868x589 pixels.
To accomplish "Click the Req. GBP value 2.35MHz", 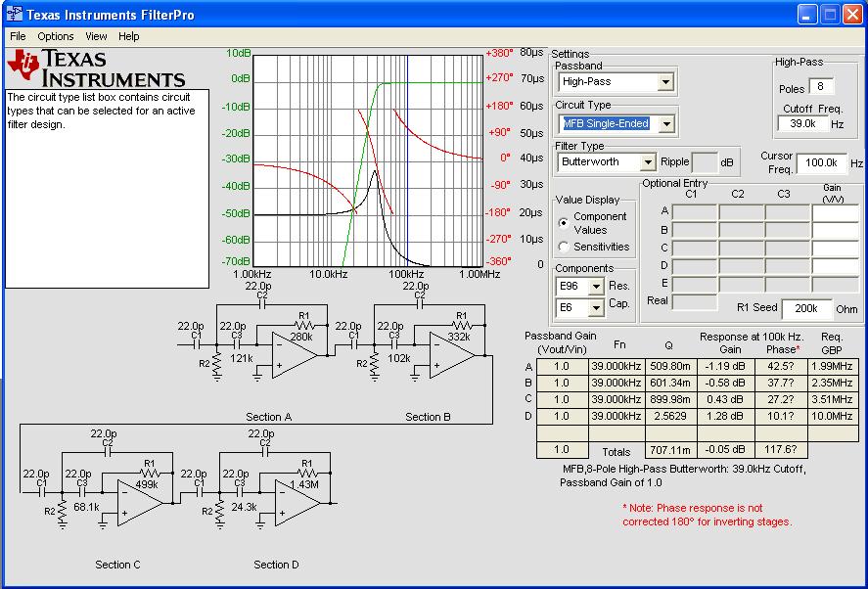I will pyautogui.click(x=833, y=384).
